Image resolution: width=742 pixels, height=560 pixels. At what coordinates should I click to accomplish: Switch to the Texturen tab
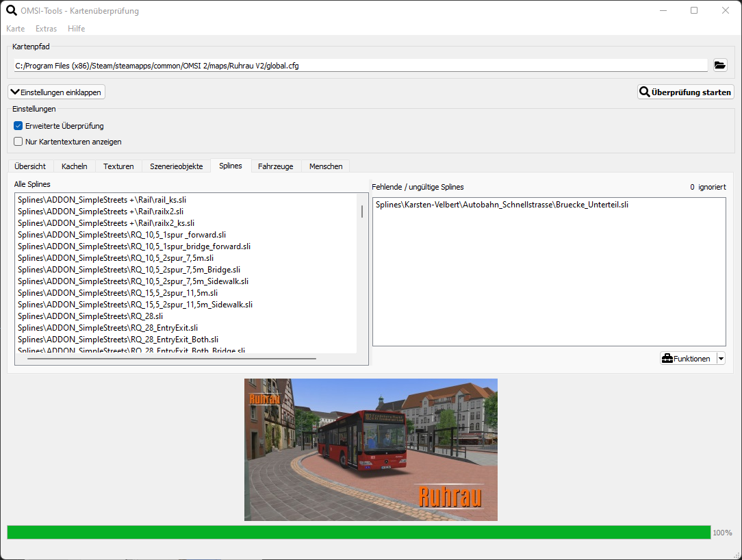pyautogui.click(x=118, y=166)
